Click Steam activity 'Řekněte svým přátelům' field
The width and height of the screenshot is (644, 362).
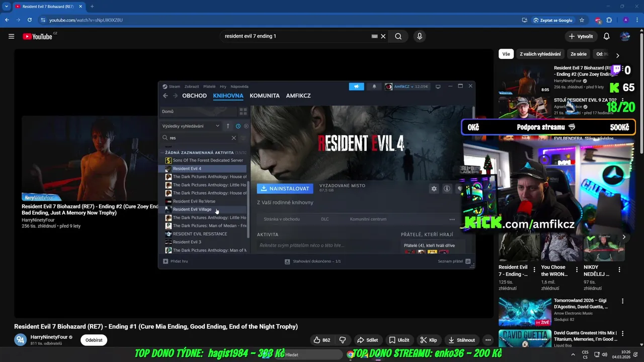tap(327, 245)
